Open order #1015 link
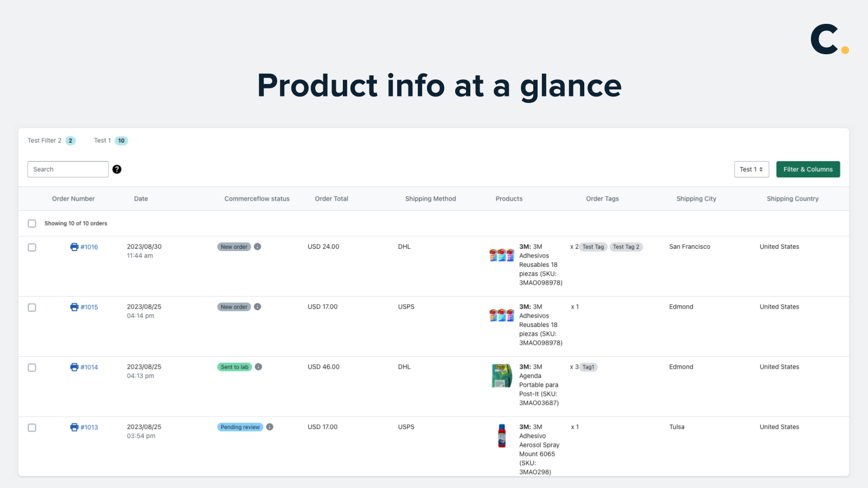Image resolution: width=868 pixels, height=488 pixels. 90,307
